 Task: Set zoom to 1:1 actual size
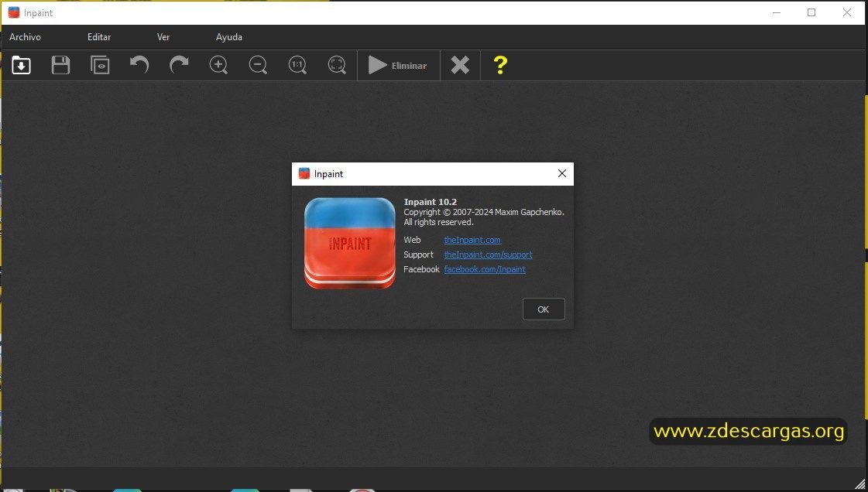[x=298, y=65]
